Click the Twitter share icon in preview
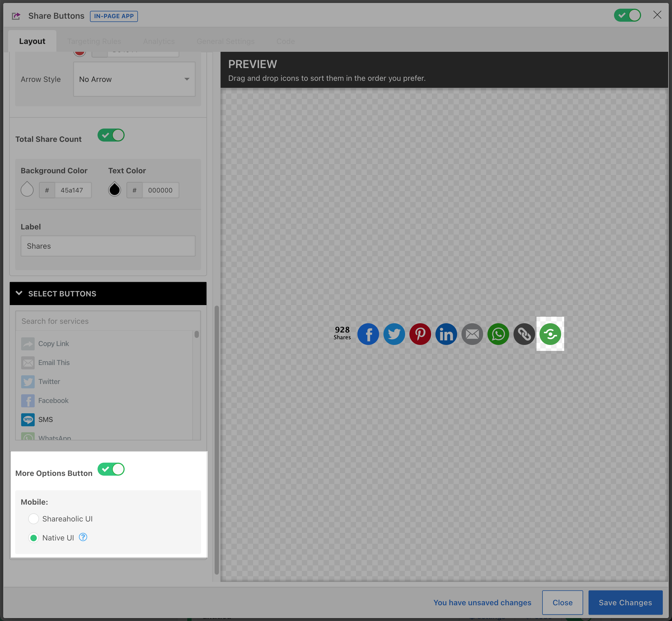The height and width of the screenshot is (621, 672). point(394,334)
